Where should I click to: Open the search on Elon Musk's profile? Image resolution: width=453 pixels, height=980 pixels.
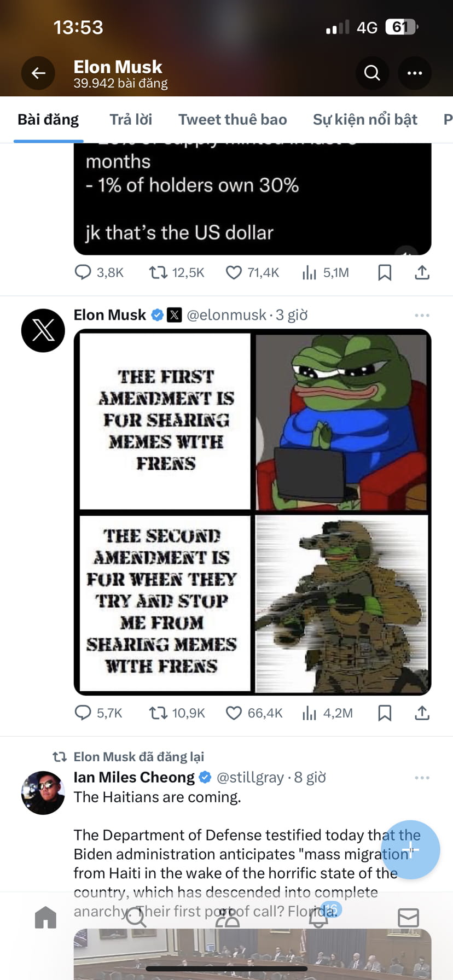pos(372,73)
